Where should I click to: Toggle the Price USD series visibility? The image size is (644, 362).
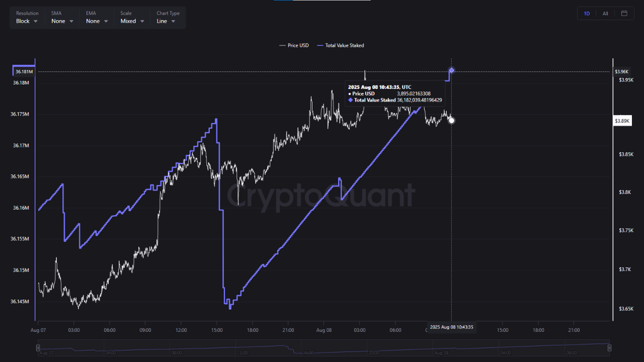coord(294,45)
